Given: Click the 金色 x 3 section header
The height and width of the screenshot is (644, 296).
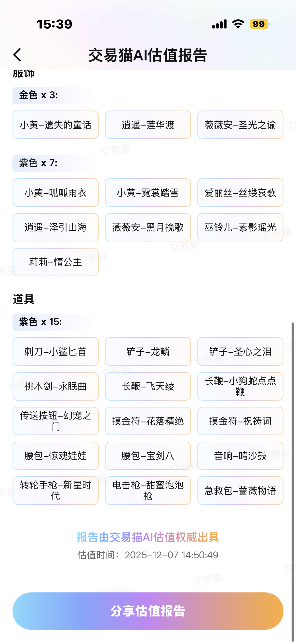Looking at the screenshot, I should coord(39,95).
